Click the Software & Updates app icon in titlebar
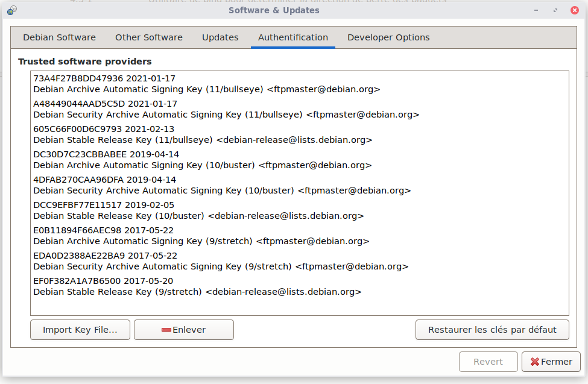Image resolution: width=588 pixels, height=384 pixels. pyautogui.click(x=11, y=10)
